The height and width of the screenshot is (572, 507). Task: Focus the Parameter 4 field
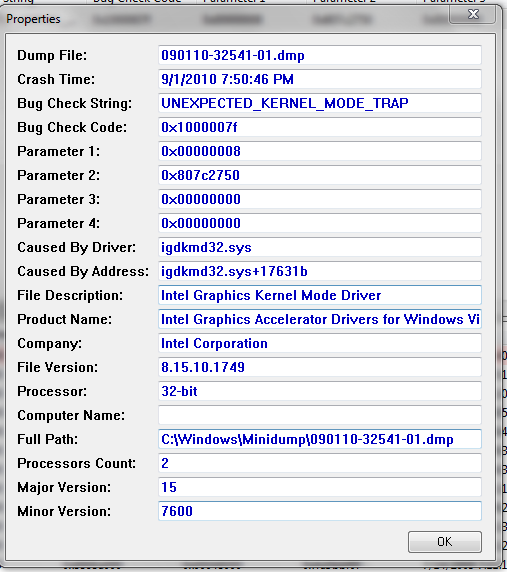tap(320, 223)
